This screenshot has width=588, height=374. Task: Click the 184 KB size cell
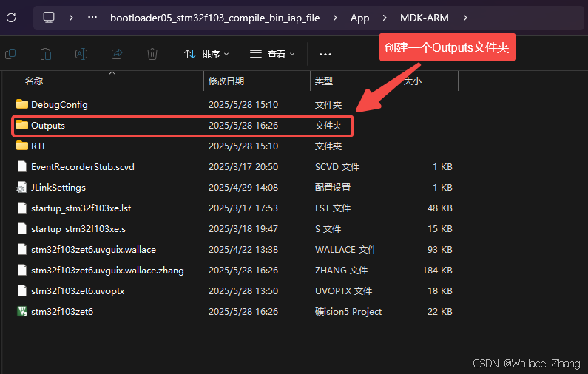437,271
